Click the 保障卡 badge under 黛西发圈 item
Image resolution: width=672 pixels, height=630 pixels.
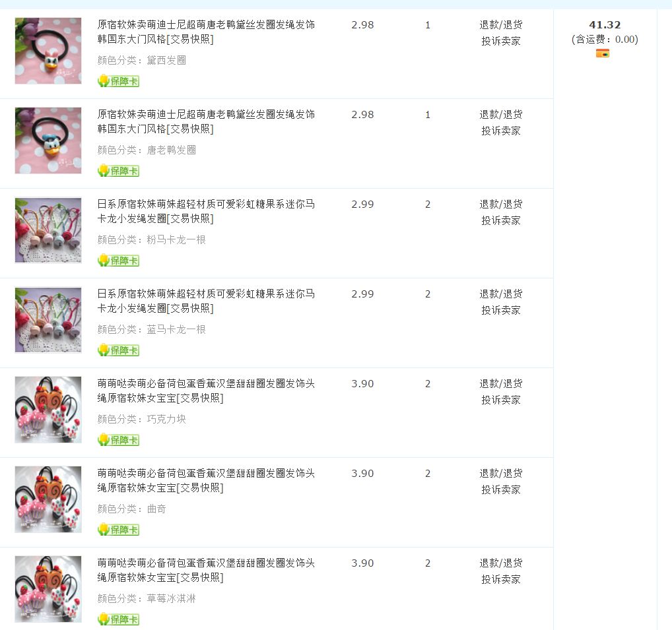click(x=118, y=81)
